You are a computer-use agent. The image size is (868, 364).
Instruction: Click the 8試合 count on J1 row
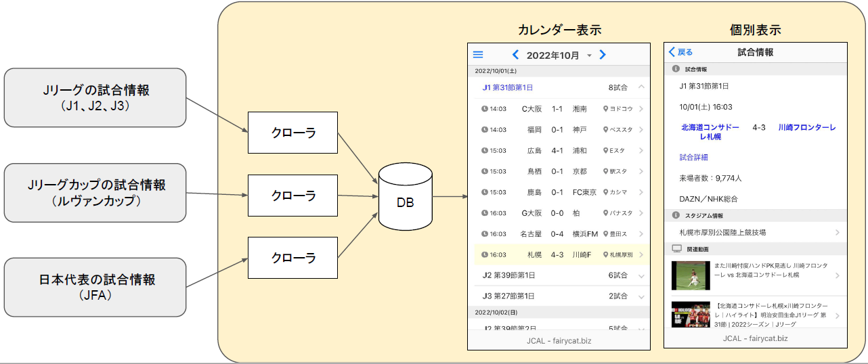click(619, 87)
